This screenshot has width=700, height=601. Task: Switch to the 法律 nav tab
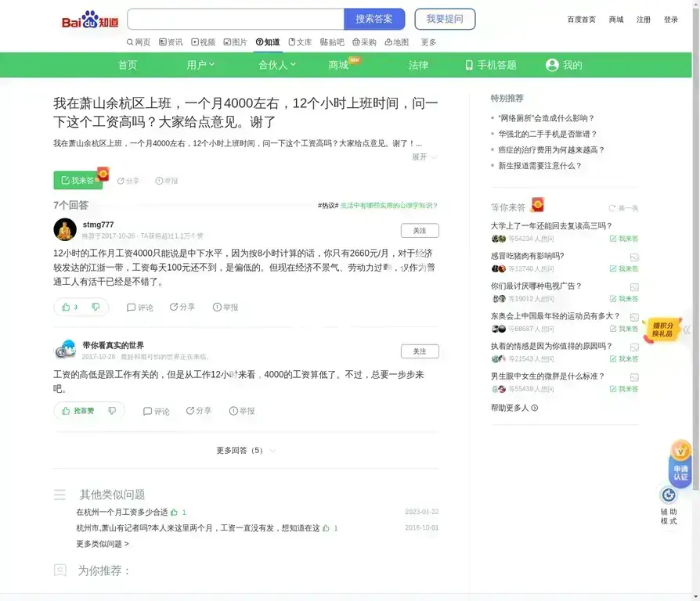click(418, 65)
